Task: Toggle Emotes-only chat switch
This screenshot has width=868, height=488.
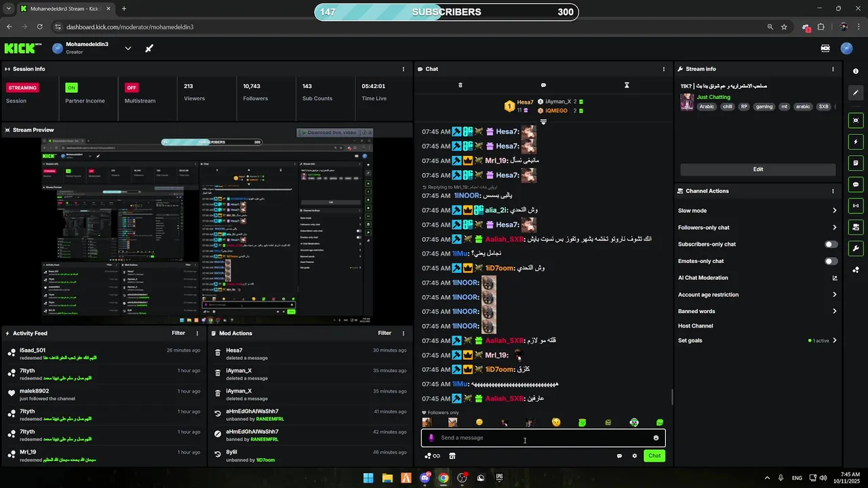Action: (831, 261)
